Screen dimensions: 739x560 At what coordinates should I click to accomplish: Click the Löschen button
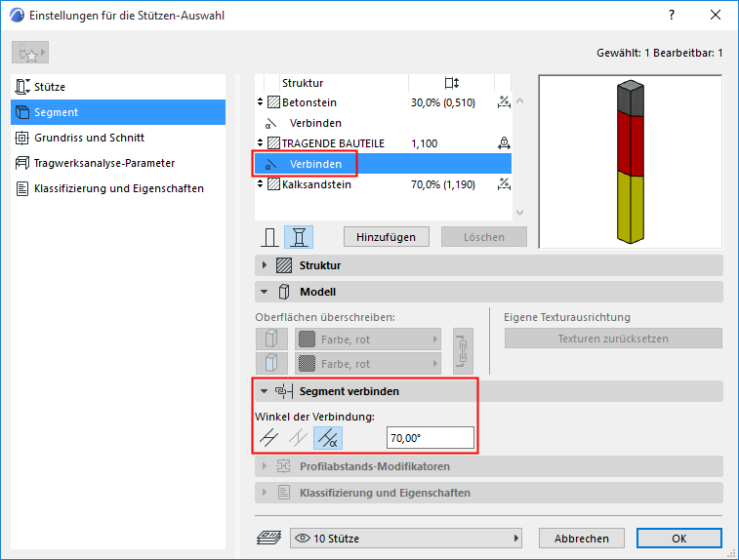484,237
